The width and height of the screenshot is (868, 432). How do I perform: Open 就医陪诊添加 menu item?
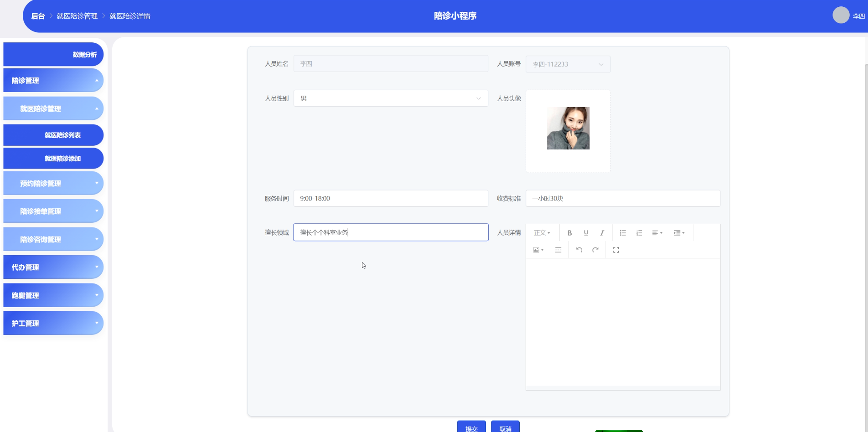(53, 158)
